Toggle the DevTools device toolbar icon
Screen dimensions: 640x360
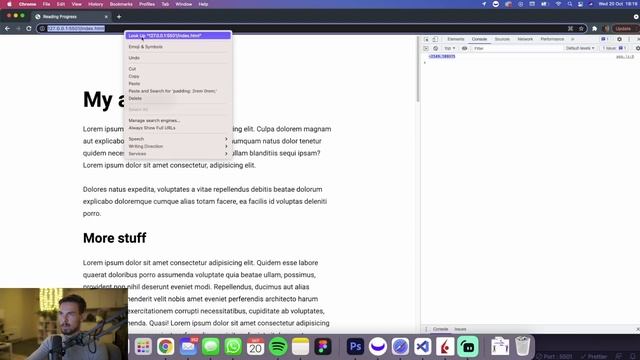point(435,39)
